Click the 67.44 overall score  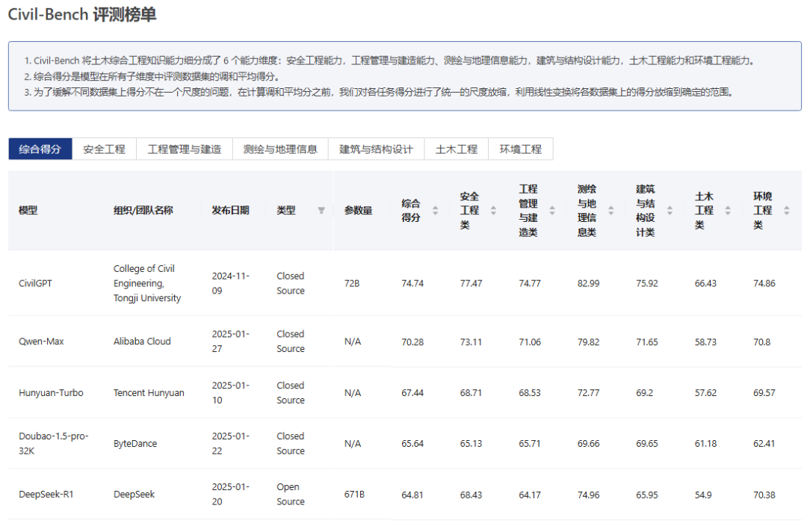tap(412, 393)
